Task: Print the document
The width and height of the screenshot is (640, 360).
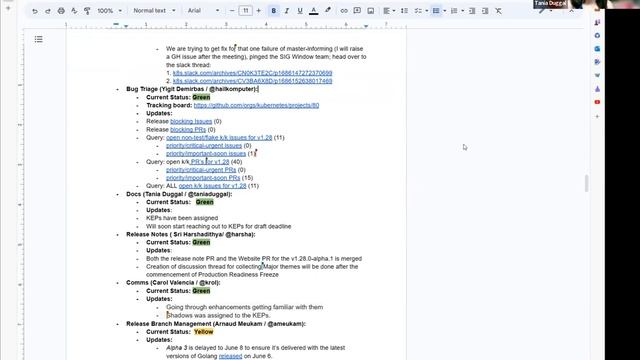Action: (x=61, y=11)
